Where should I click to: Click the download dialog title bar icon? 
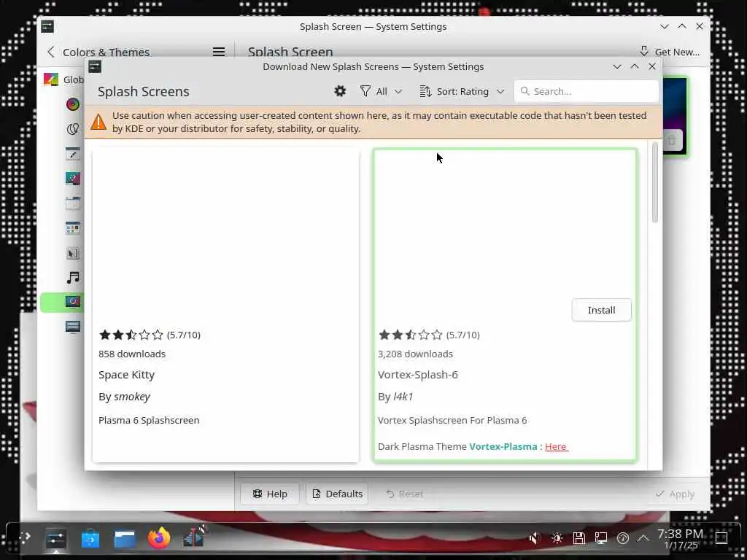(x=95, y=66)
